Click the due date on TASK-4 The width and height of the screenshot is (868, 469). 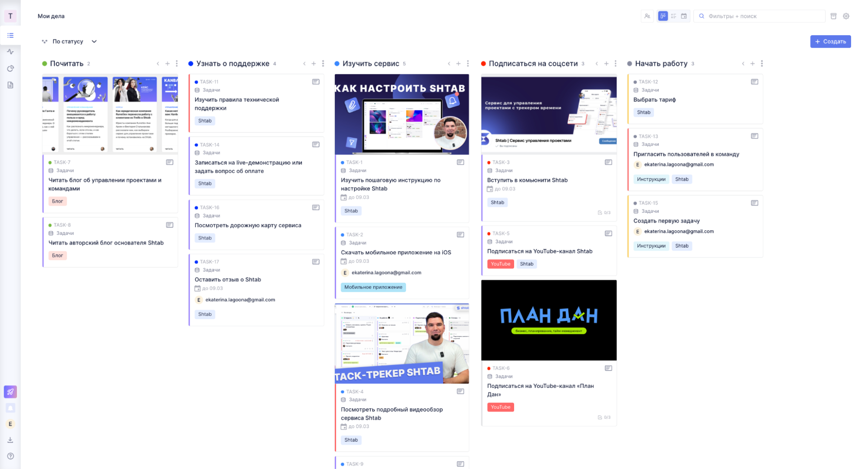(x=355, y=426)
